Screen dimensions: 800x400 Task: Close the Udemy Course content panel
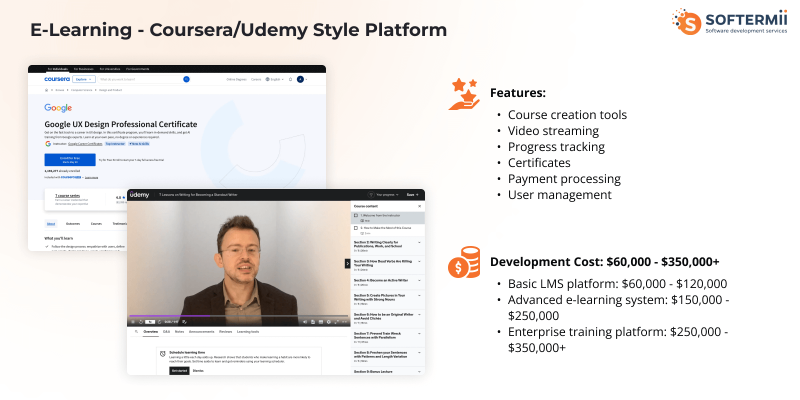[420, 204]
